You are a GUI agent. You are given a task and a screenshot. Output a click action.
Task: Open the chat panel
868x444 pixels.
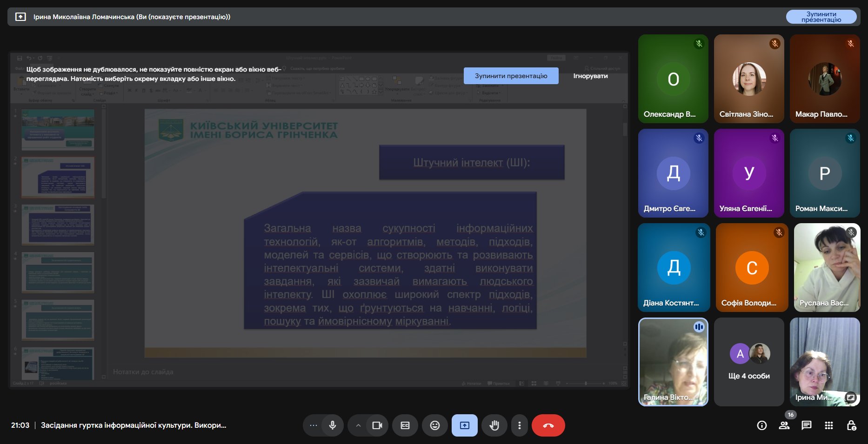coord(807,425)
